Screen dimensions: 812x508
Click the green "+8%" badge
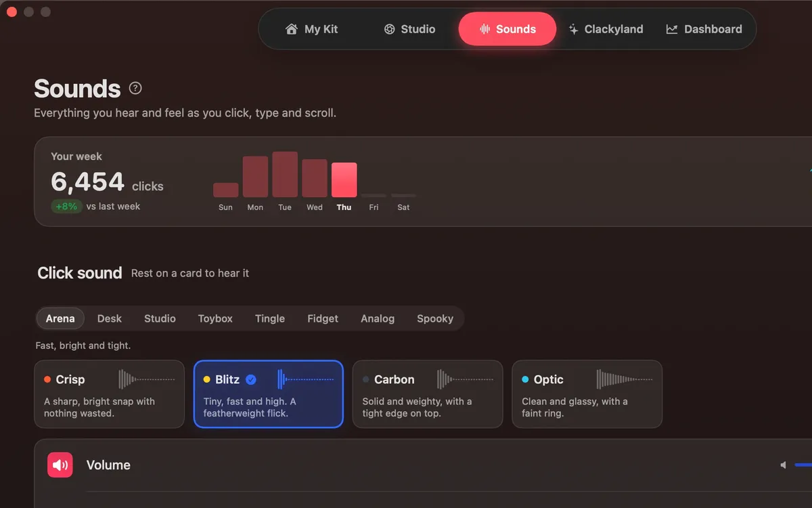coord(66,207)
